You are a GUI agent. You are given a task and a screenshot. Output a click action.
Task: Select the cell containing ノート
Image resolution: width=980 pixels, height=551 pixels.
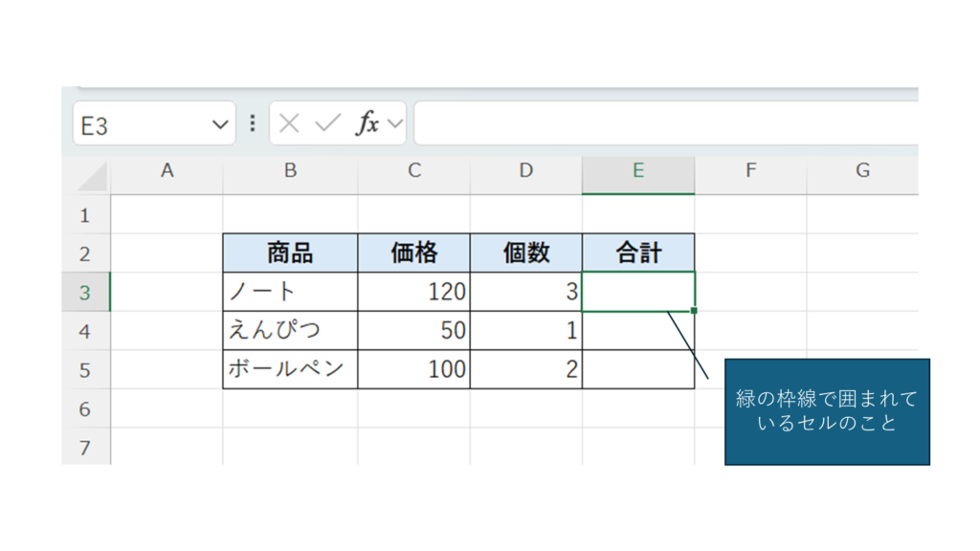pyautogui.click(x=290, y=292)
